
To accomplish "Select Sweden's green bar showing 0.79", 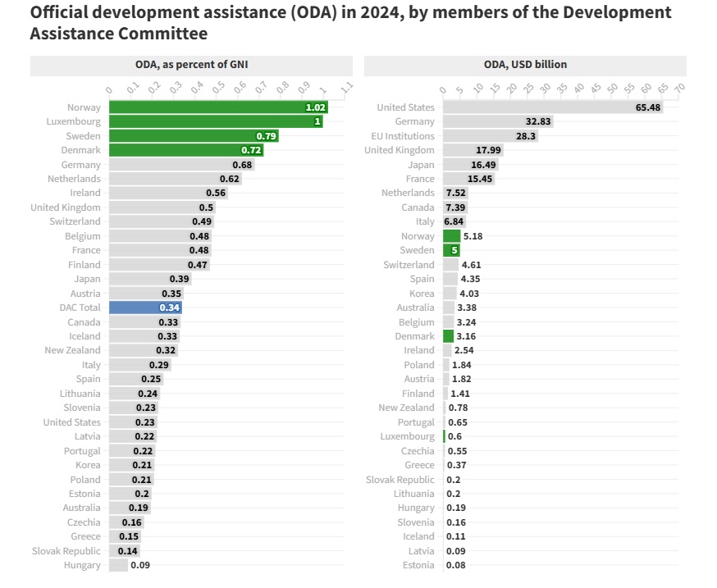I will tap(193, 136).
